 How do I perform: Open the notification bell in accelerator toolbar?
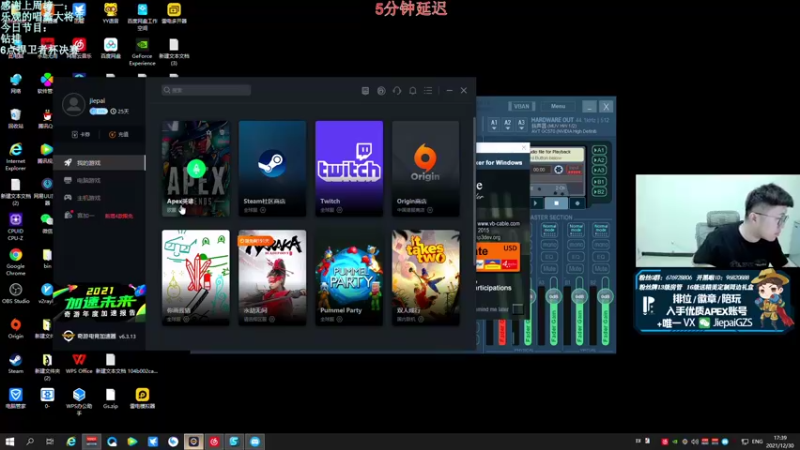[x=413, y=90]
